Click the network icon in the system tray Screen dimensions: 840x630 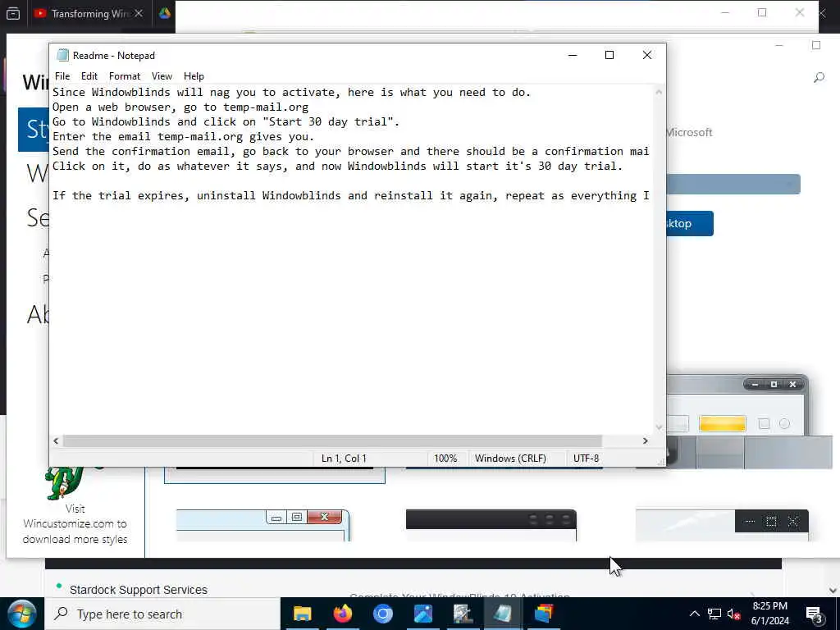coord(714,614)
